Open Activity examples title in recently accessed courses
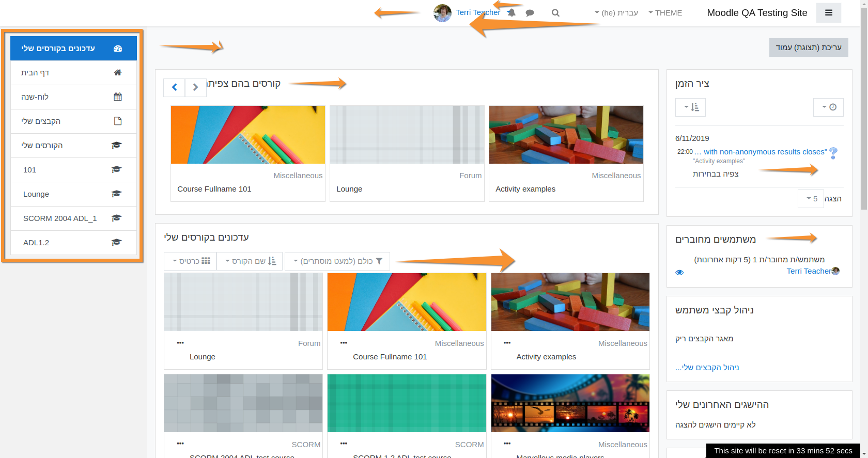This screenshot has height=458, width=868. 525,189
